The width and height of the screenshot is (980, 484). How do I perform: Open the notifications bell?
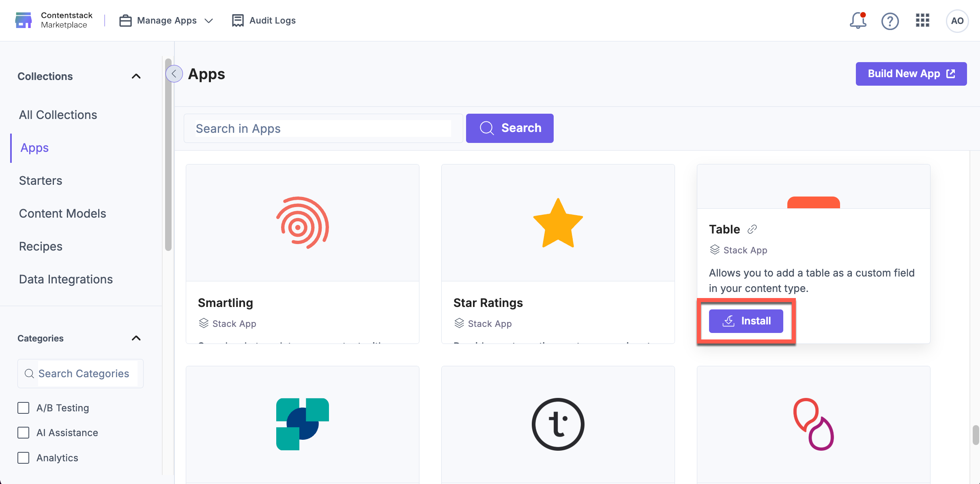click(858, 20)
